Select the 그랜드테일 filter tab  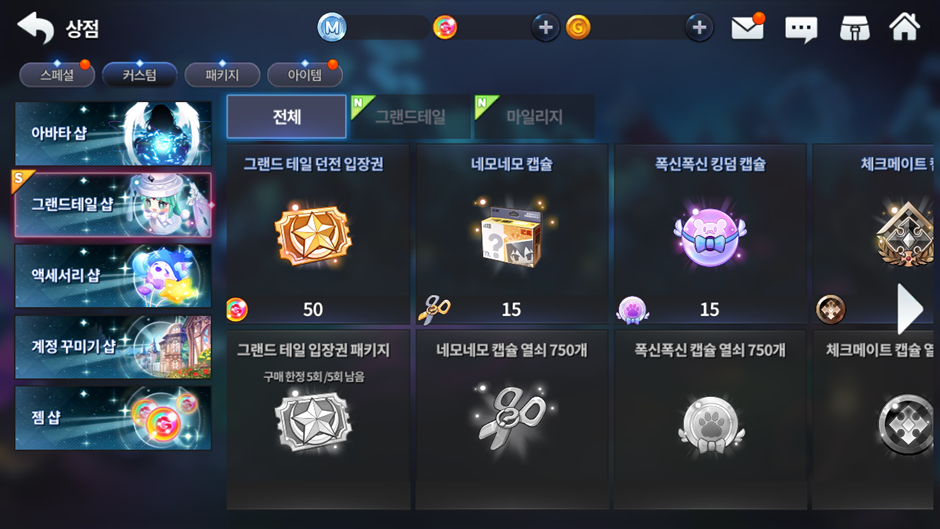[x=411, y=116]
